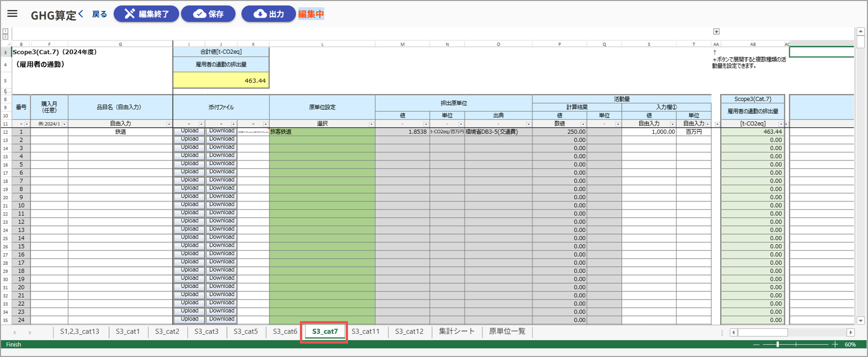Viewport: 868px width, 357px height.
Task: Click the zoom-in plus icon
Action: tap(835, 344)
